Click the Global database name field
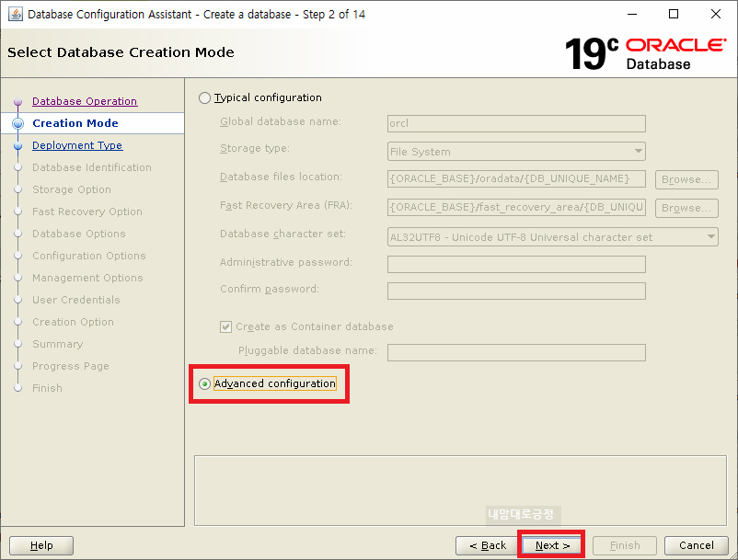 coord(516,123)
